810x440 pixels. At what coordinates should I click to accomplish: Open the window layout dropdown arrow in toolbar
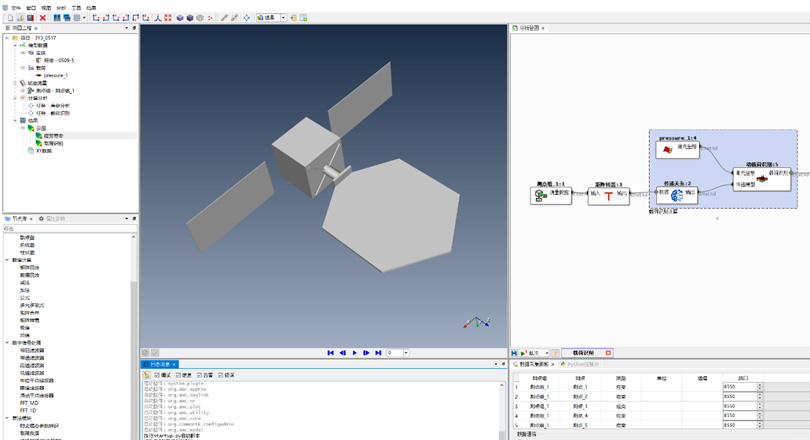coord(84,18)
